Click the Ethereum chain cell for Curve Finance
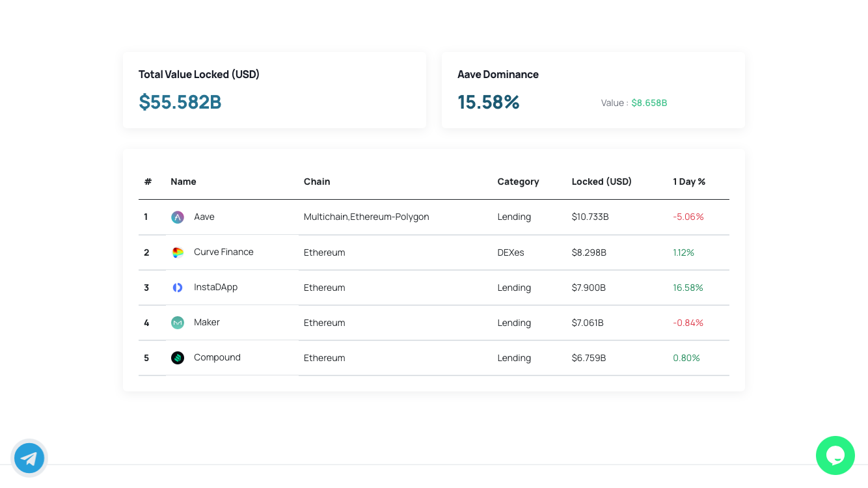 click(325, 252)
